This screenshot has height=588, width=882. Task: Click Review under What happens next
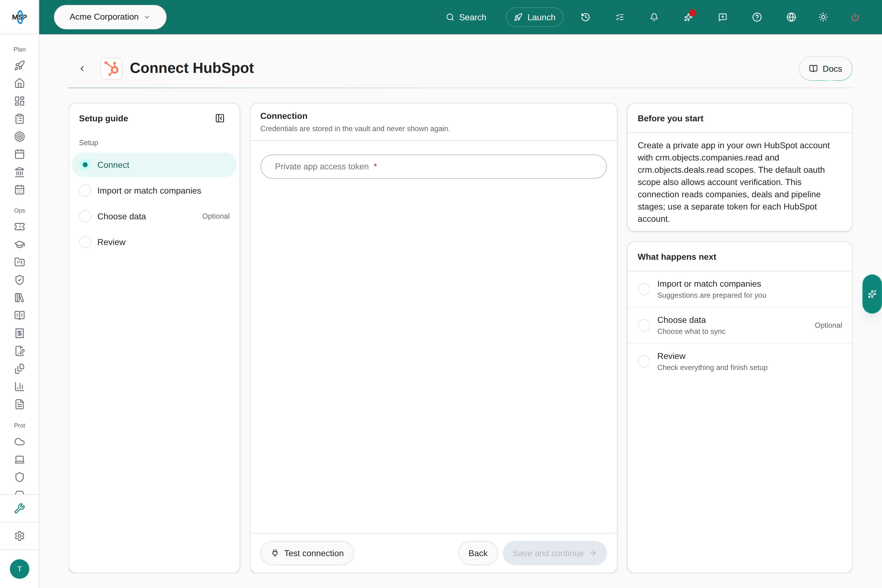pyautogui.click(x=740, y=361)
